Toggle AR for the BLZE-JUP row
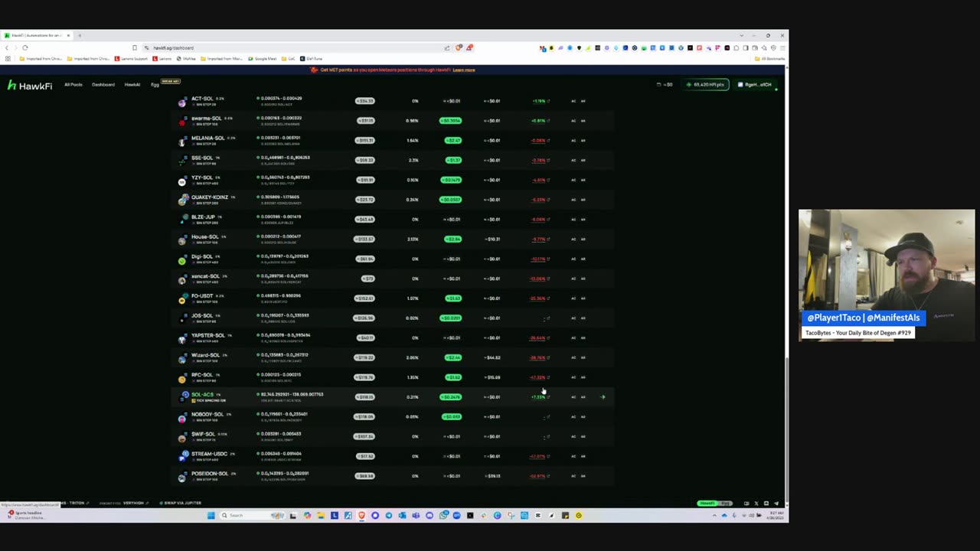This screenshot has width=980, height=551. [x=583, y=220]
